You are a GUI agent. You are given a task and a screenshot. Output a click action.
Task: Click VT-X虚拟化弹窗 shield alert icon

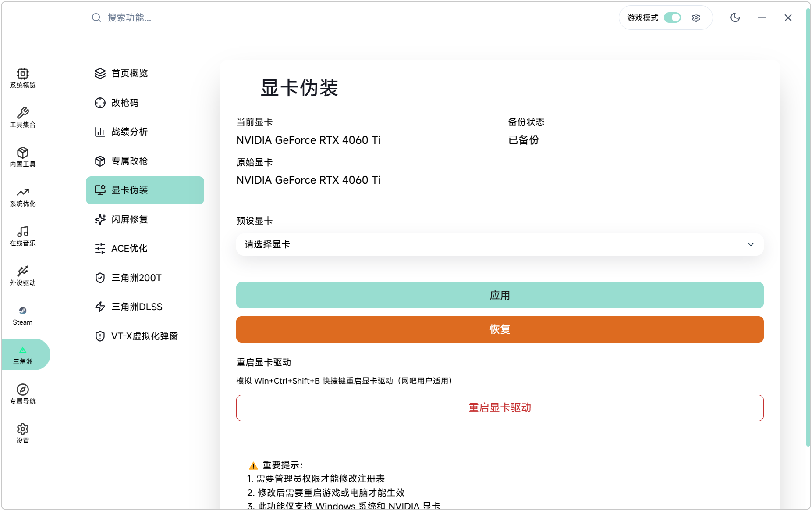point(100,336)
